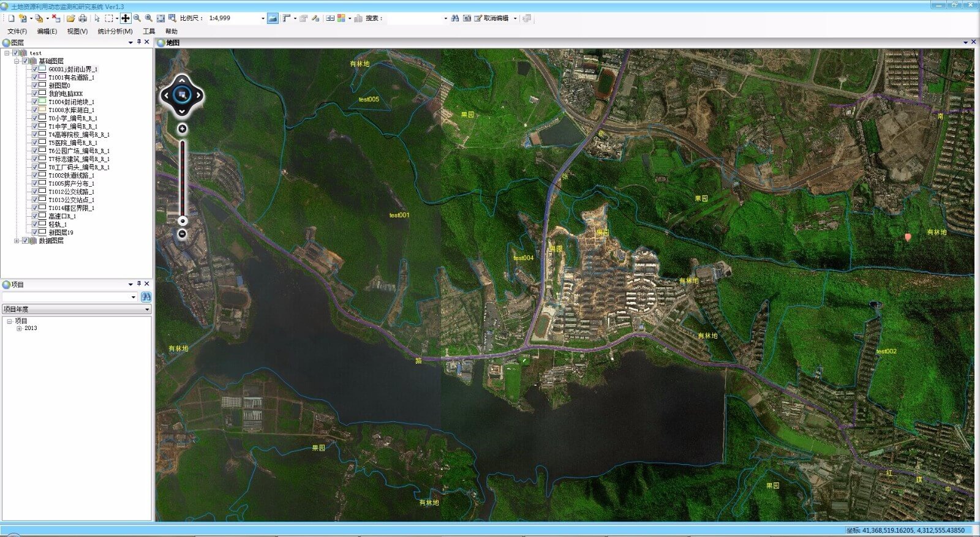Uncheck the T1001有名道路_1 layer checkbox

[35, 77]
